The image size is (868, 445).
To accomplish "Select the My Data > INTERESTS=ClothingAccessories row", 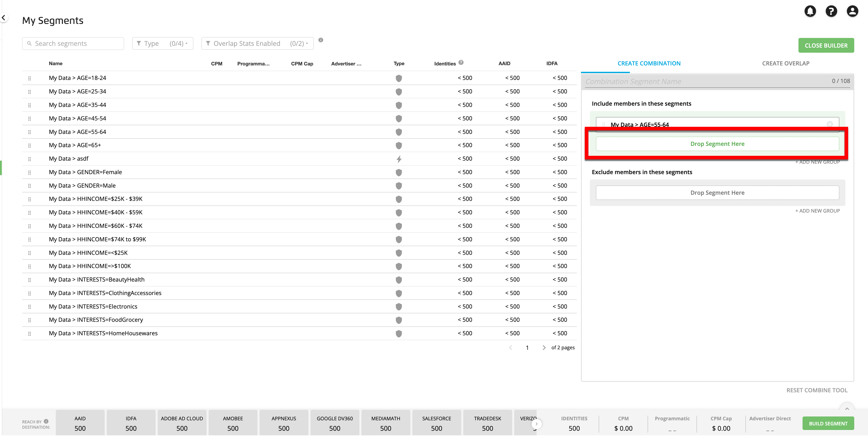I will tap(299, 293).
